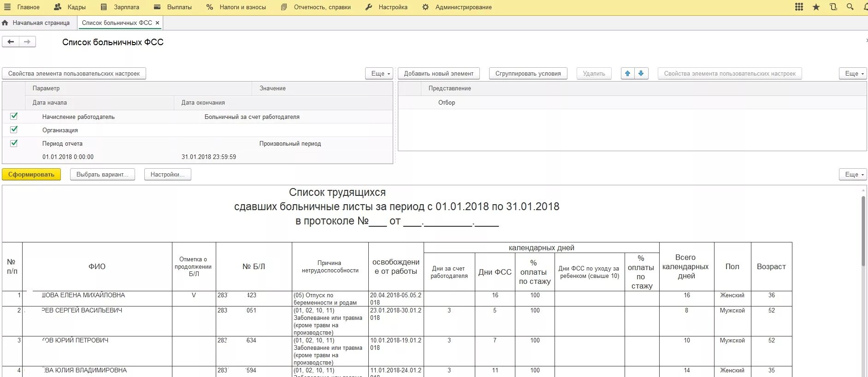Switch to Начальная страница tab
Screen dimensions: 868x377
coord(36,23)
